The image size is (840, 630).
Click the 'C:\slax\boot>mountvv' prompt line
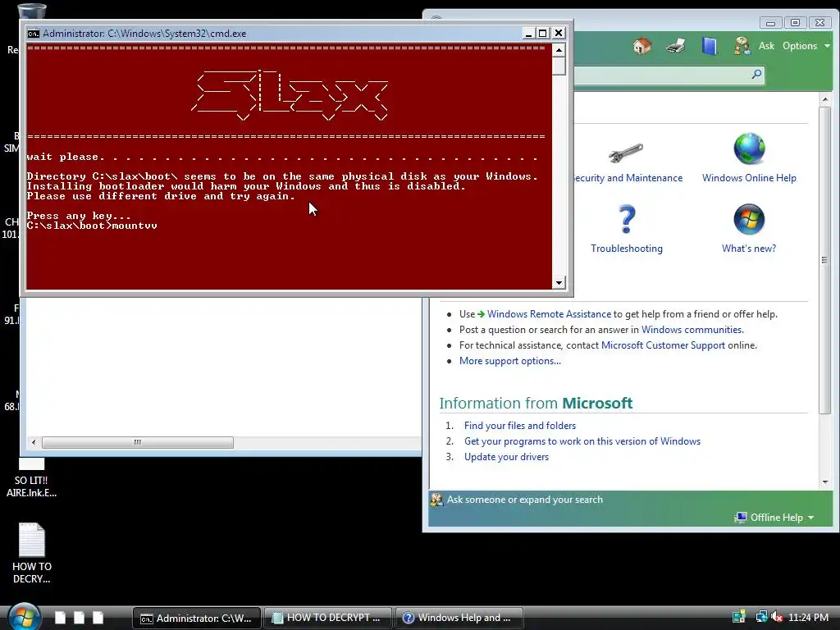point(92,226)
